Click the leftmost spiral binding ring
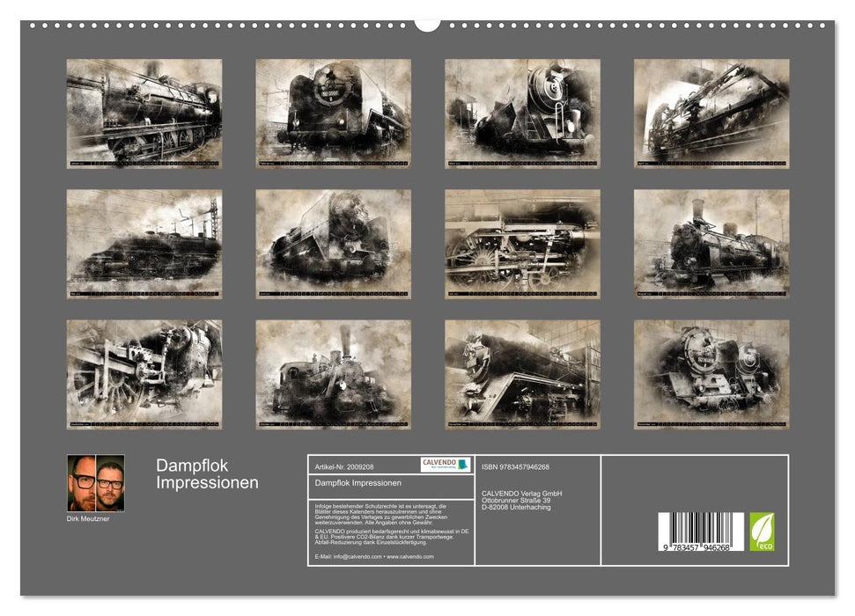 (33, 26)
